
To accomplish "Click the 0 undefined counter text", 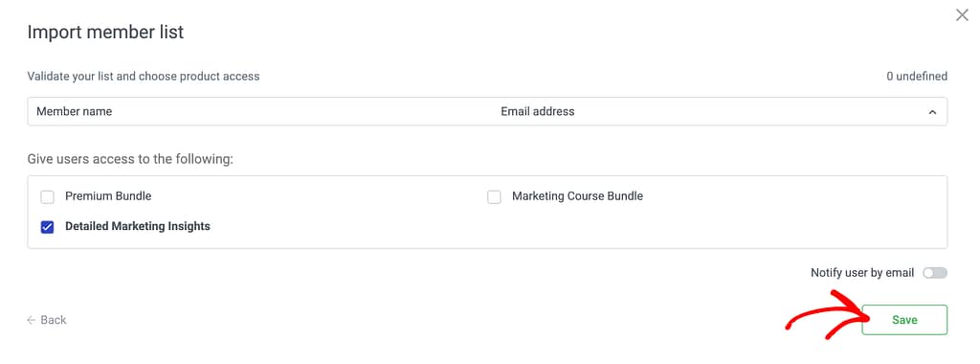I will [x=917, y=77].
